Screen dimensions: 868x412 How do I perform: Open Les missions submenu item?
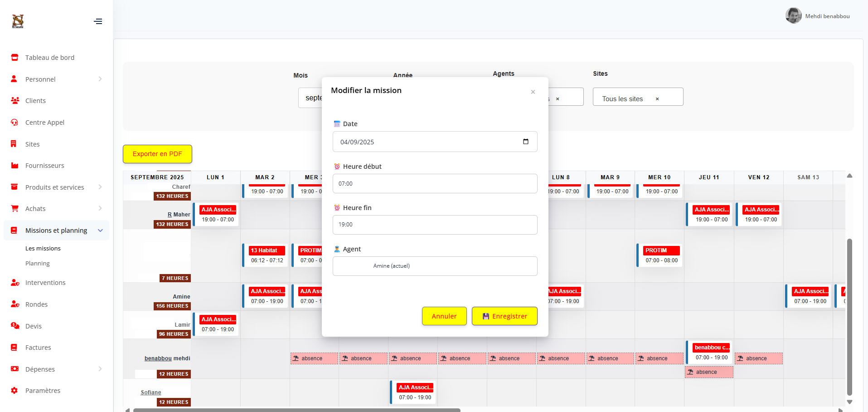click(43, 249)
